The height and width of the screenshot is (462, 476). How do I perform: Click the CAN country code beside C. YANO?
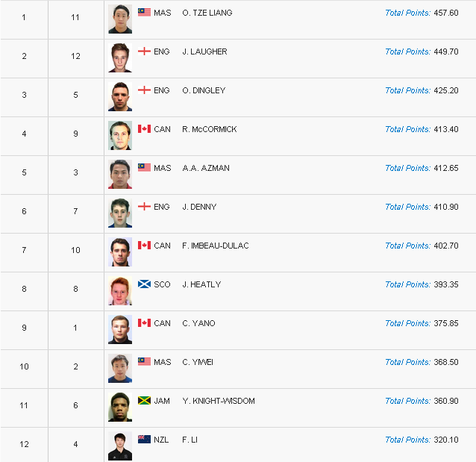point(162,323)
